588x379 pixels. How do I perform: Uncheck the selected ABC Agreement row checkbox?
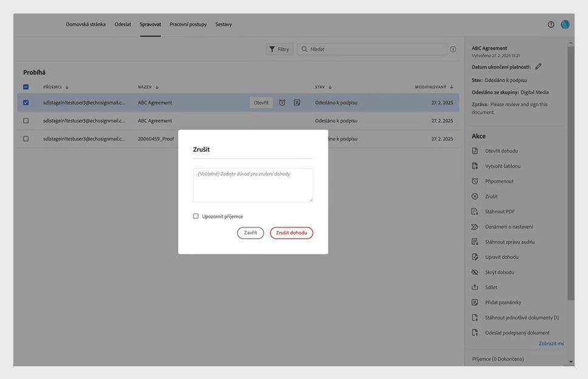pos(26,102)
